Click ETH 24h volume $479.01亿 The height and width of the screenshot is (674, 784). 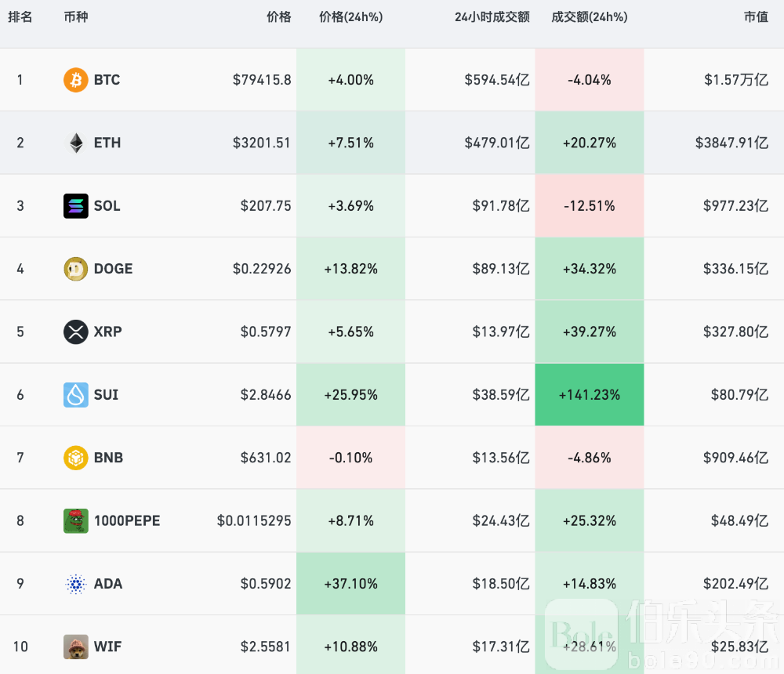pyautogui.click(x=497, y=143)
